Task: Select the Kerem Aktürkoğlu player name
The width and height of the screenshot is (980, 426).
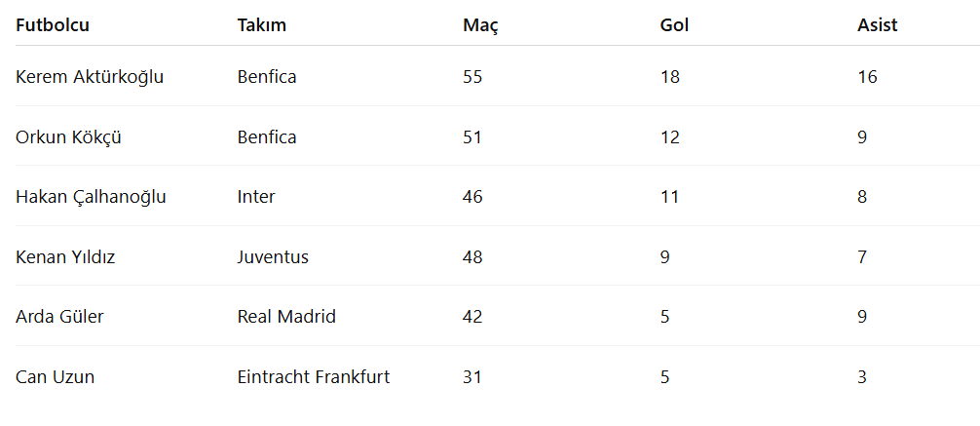Action: pyautogui.click(x=90, y=77)
